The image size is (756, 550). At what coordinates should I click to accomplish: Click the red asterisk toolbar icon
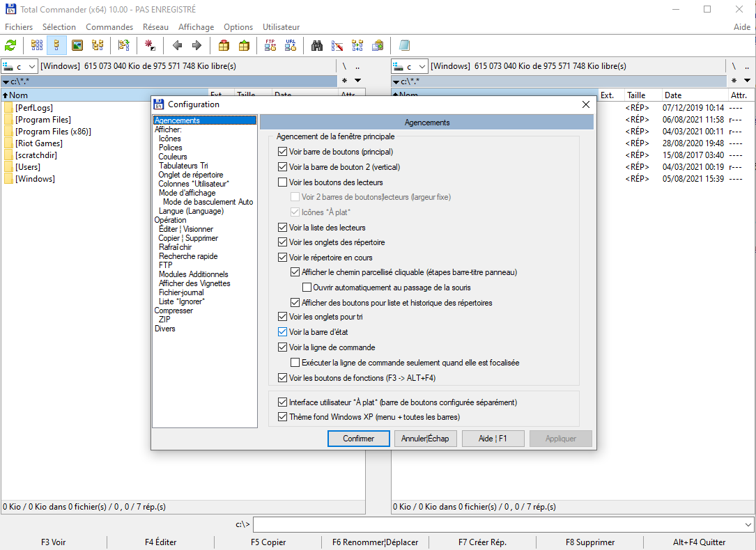click(150, 46)
